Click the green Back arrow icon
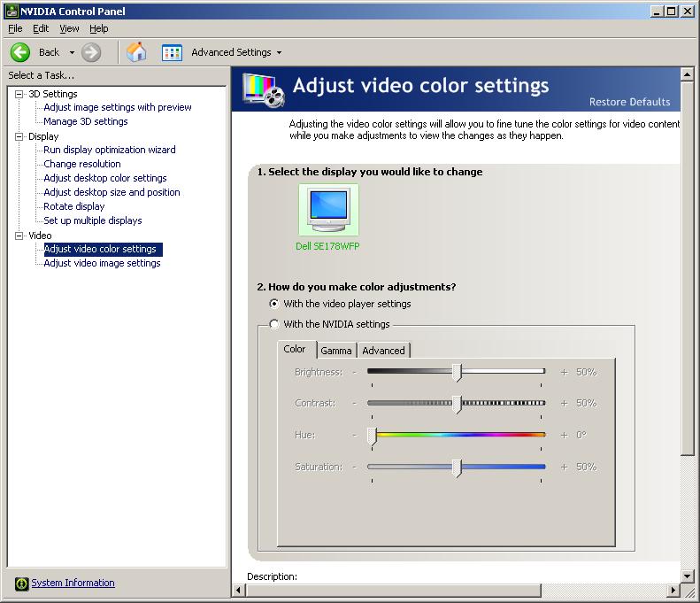This screenshot has width=700, height=603. 20,53
